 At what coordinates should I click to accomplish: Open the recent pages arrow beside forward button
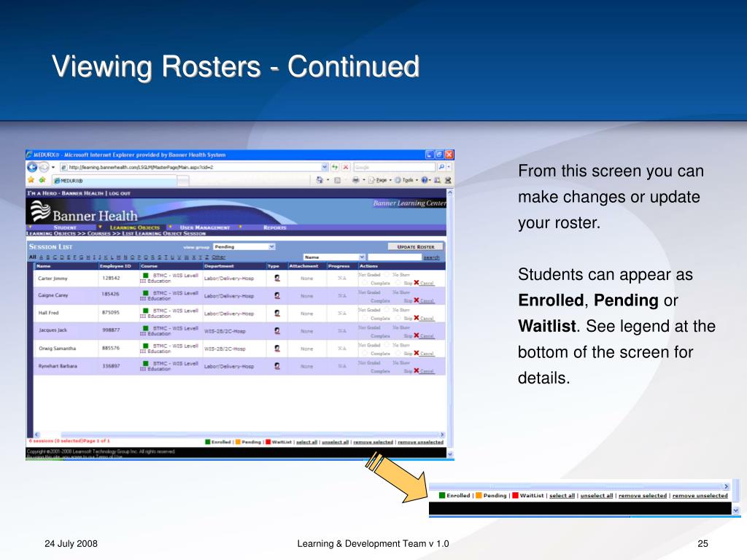tap(53, 168)
